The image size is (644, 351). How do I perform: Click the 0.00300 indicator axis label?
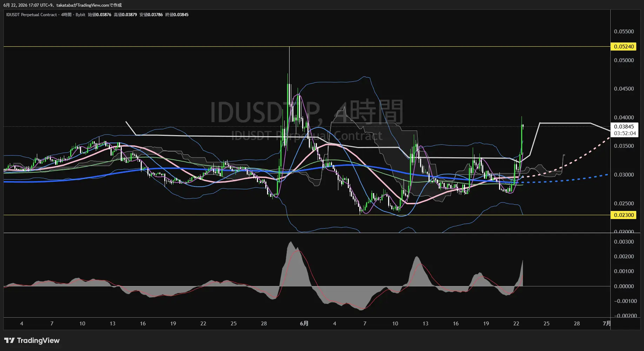(x=624, y=242)
